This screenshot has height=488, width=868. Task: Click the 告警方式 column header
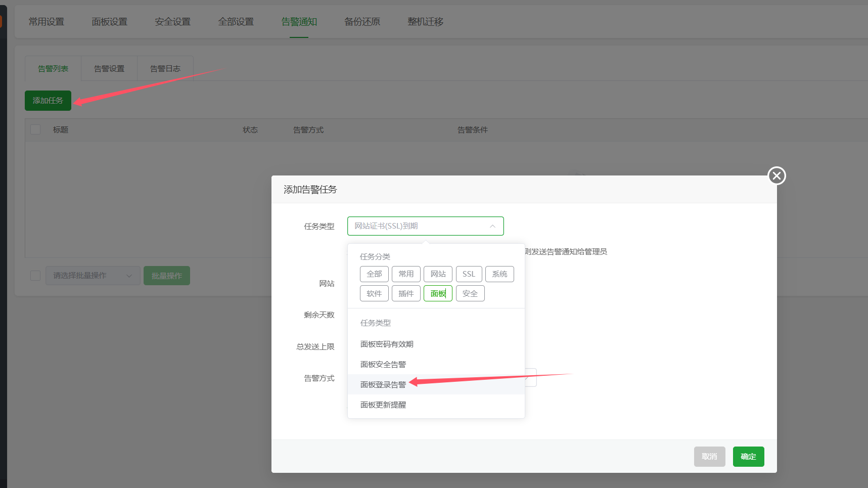click(x=308, y=130)
